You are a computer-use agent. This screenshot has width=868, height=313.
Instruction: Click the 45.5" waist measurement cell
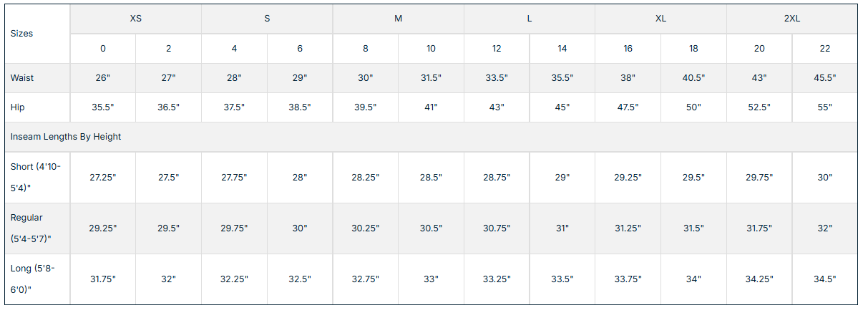(x=824, y=77)
